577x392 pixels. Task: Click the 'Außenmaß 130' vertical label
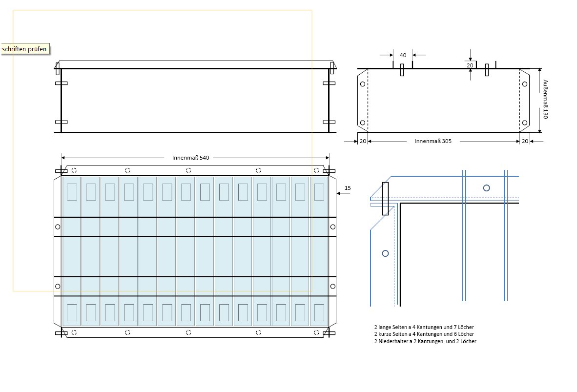pos(546,100)
